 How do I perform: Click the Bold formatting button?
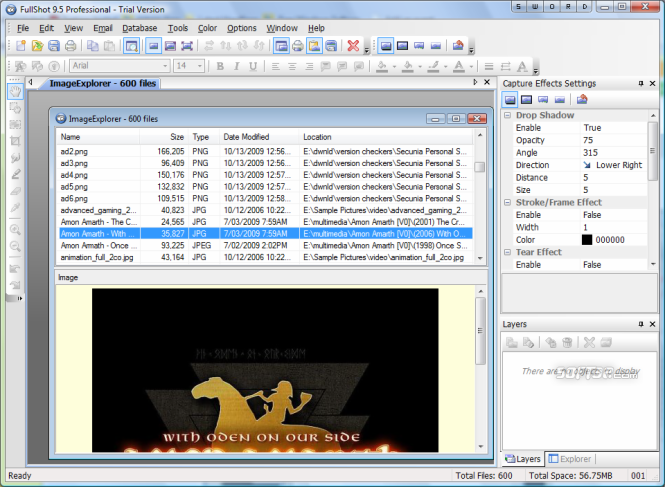220,66
